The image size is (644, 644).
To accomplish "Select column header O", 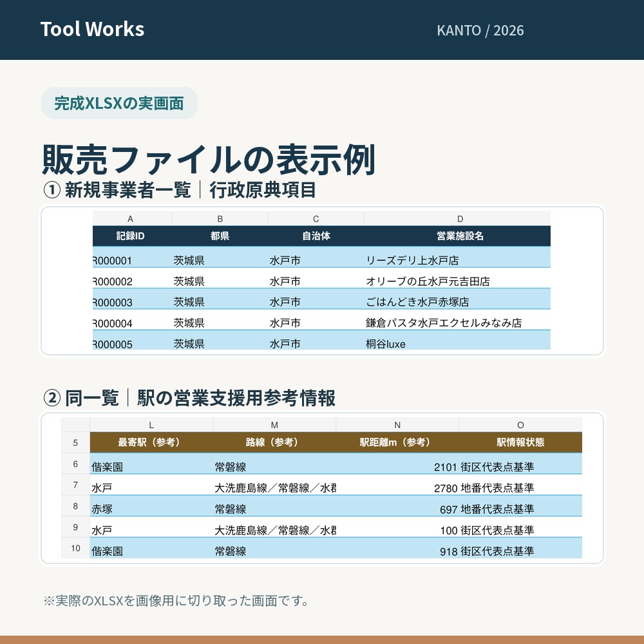I will tap(520, 425).
